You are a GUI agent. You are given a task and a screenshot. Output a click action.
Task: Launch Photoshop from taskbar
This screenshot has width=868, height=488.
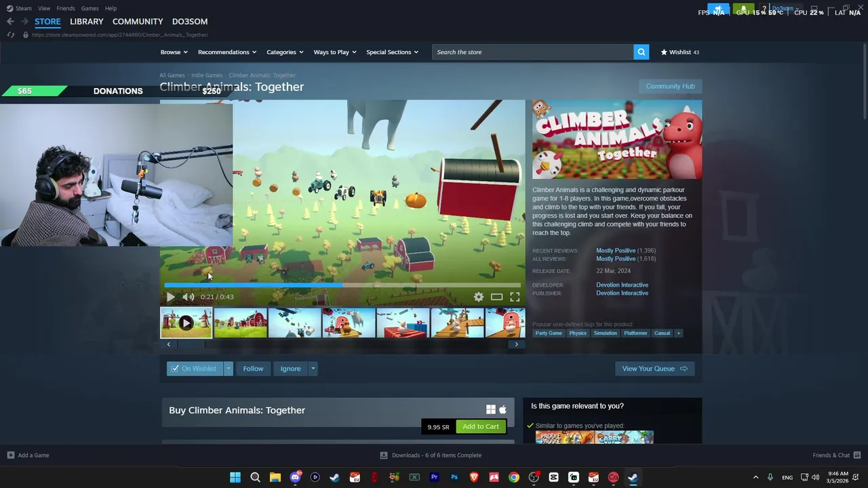coord(454,477)
